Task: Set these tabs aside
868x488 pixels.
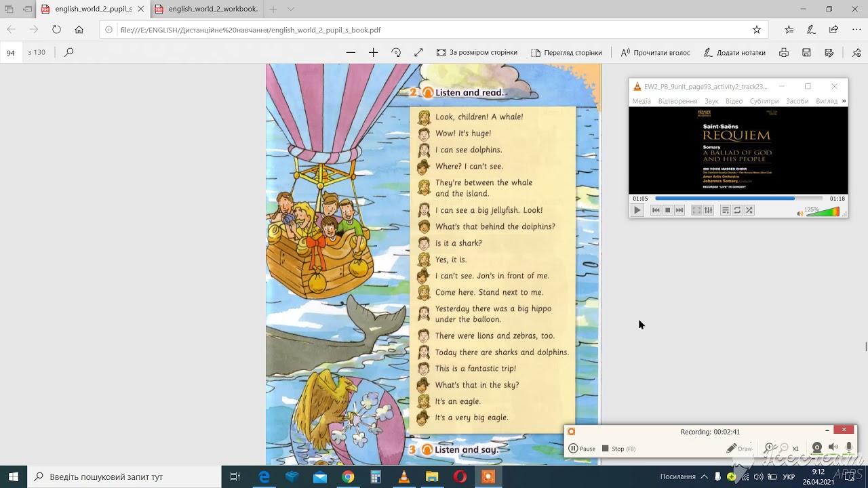Action: tap(27, 9)
